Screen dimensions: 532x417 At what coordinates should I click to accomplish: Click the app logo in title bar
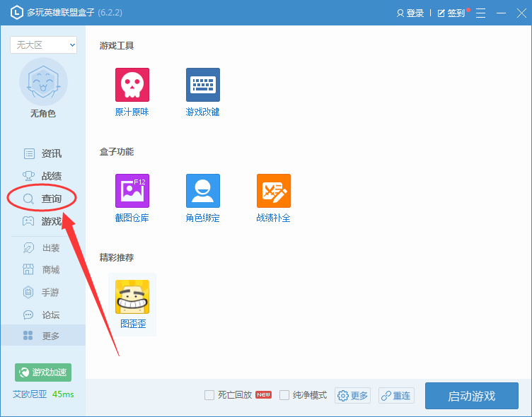point(17,13)
